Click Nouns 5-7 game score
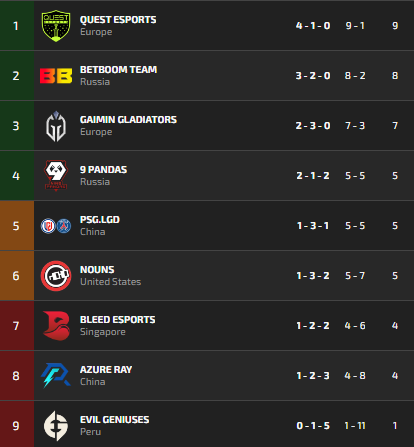414x447 pixels. (x=355, y=276)
